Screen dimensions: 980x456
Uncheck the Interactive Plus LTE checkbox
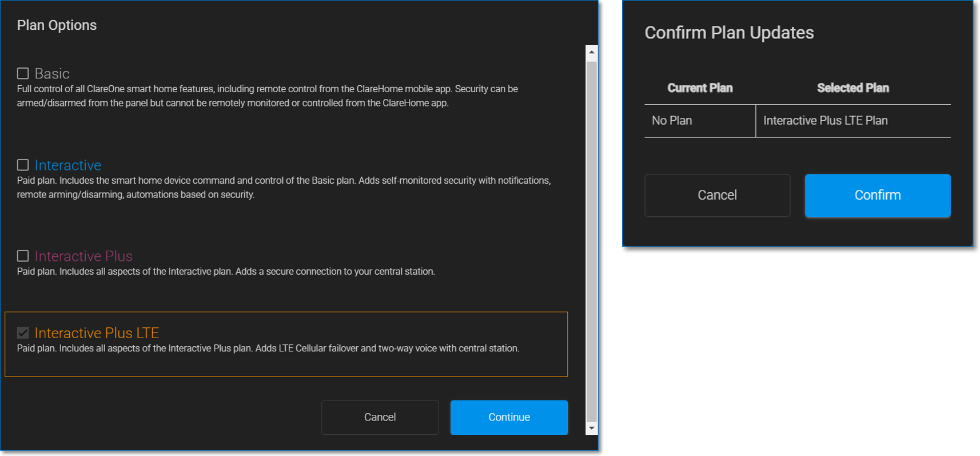(23, 333)
